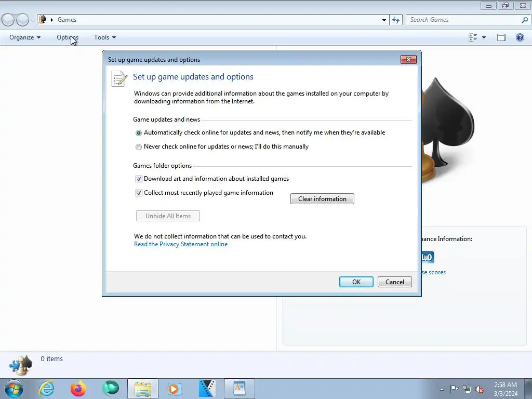532x399 pixels.
Task: Launch Firefox from taskbar
Action: click(78, 389)
